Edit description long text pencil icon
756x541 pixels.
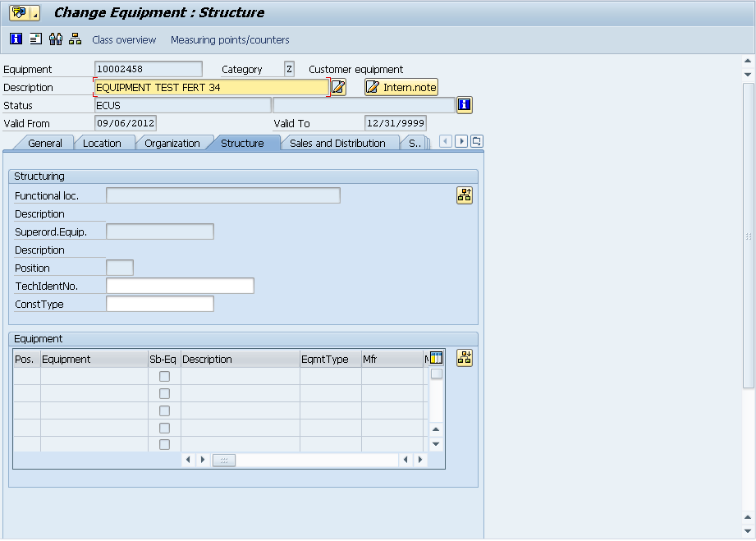[338, 87]
